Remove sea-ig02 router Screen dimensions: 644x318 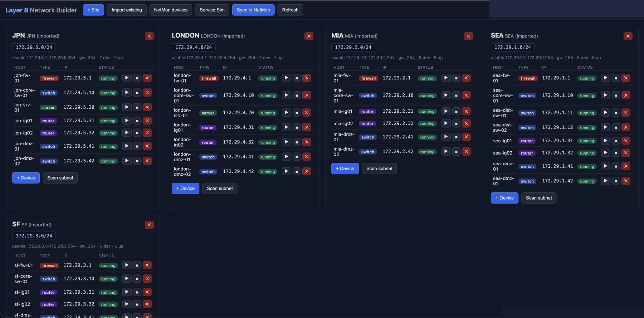[x=626, y=153]
